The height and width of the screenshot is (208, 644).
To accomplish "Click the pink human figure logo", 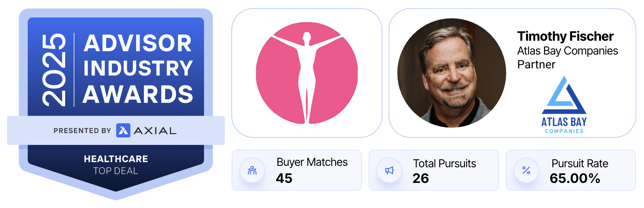I will click(307, 73).
